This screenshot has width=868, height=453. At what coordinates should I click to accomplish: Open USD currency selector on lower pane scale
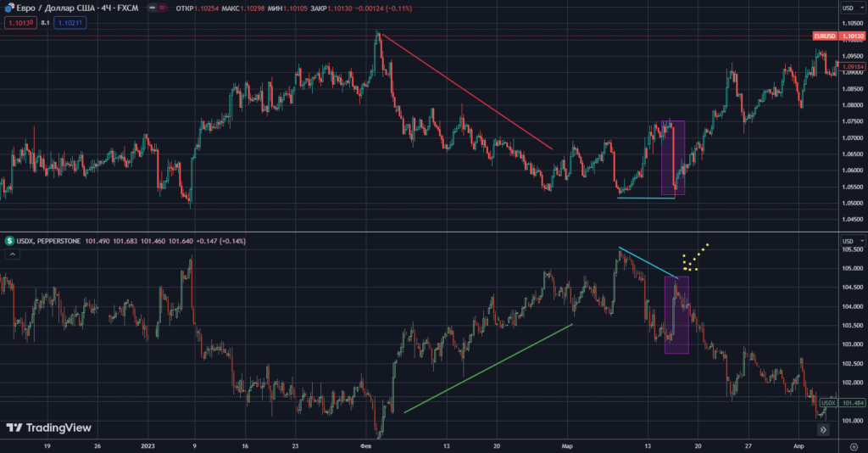pyautogui.click(x=849, y=241)
